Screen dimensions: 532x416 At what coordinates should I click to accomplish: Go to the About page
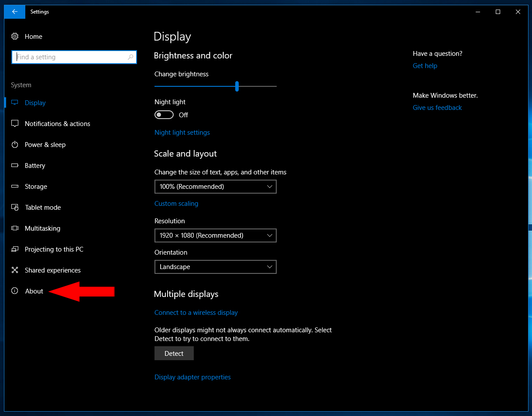pos(34,291)
